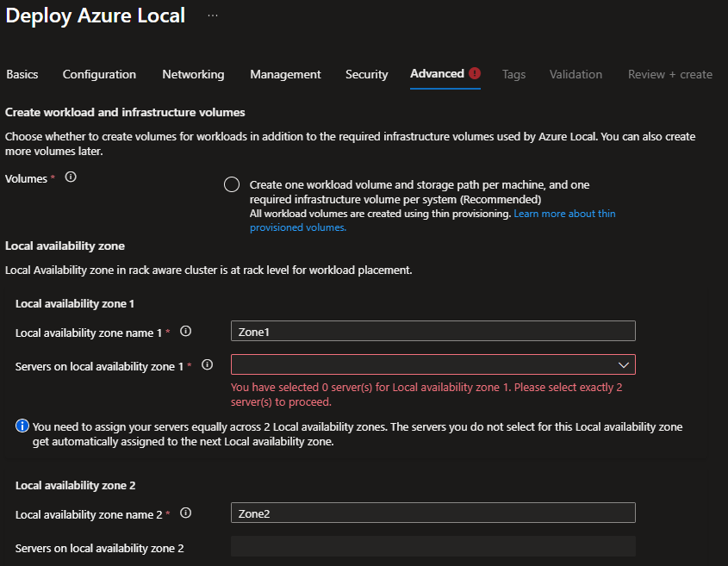Screen dimensions: 728x566
Task: Click info icon for Servers on zone 1
Action: click(x=207, y=365)
